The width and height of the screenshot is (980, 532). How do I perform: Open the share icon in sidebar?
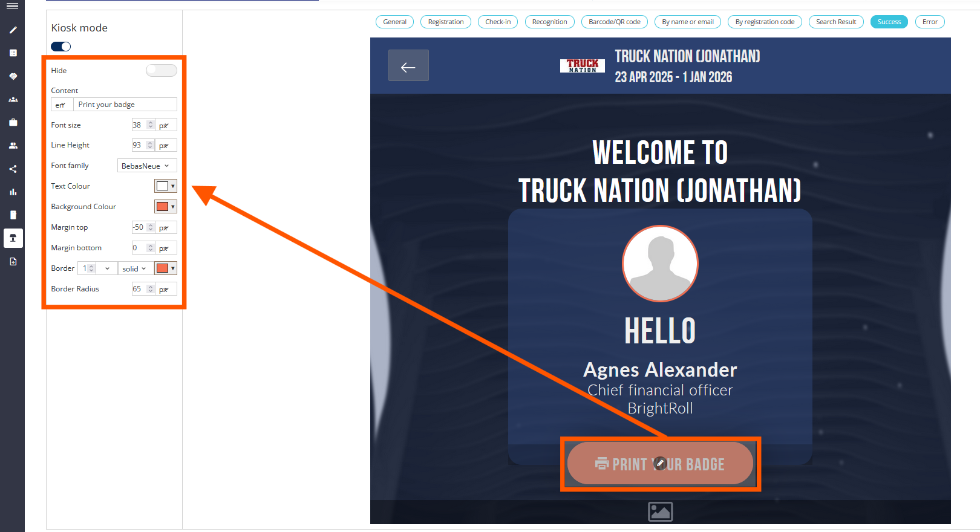click(13, 169)
